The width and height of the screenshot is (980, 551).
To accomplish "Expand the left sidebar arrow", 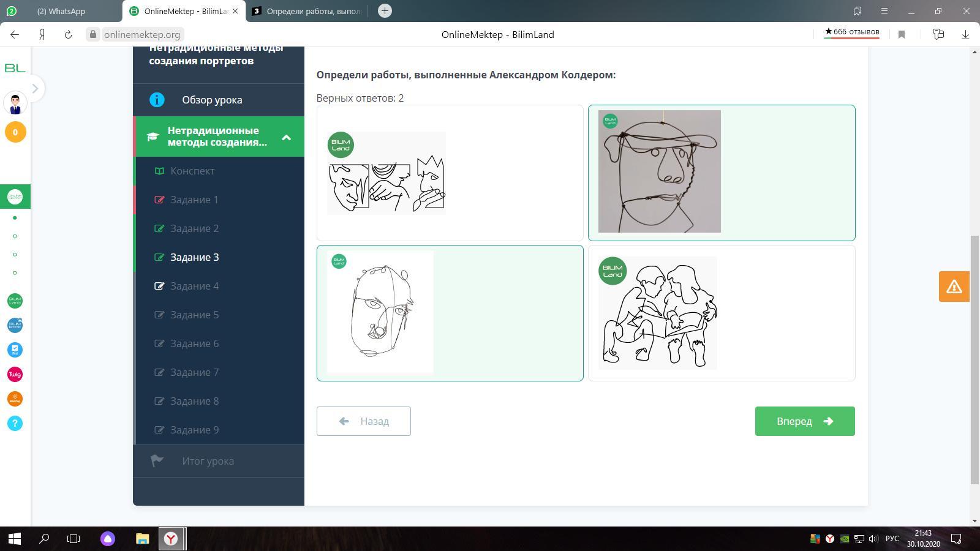I will (35, 89).
